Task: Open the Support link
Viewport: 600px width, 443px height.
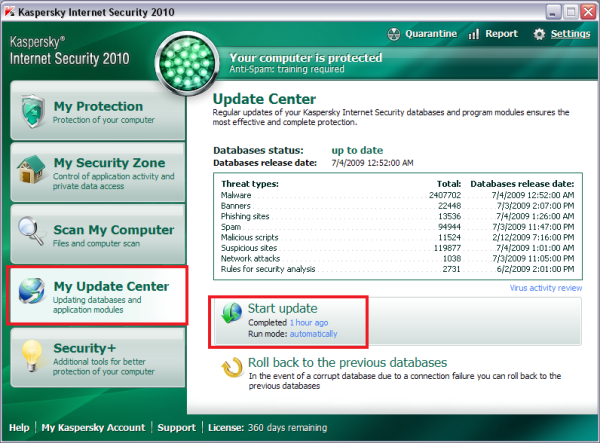Action: click(x=176, y=427)
